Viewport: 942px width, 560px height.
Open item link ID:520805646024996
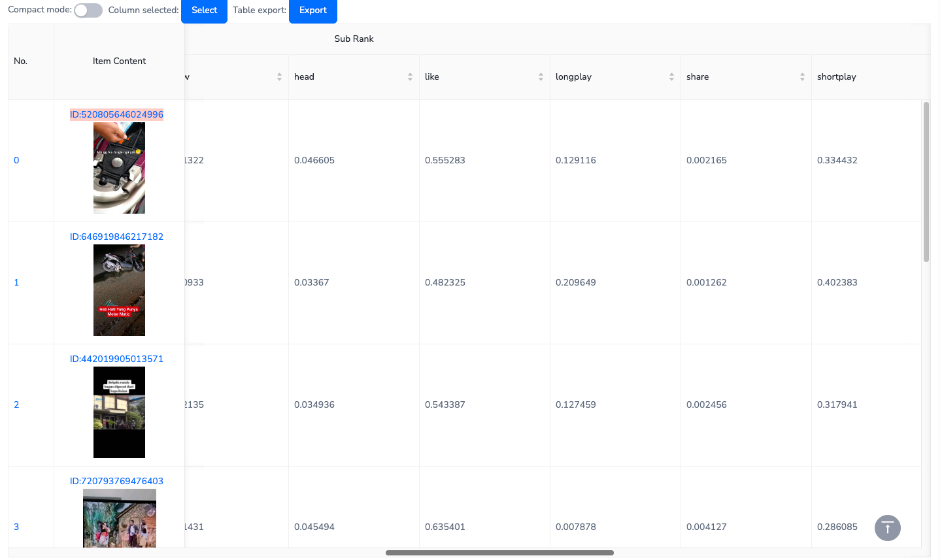tap(116, 114)
